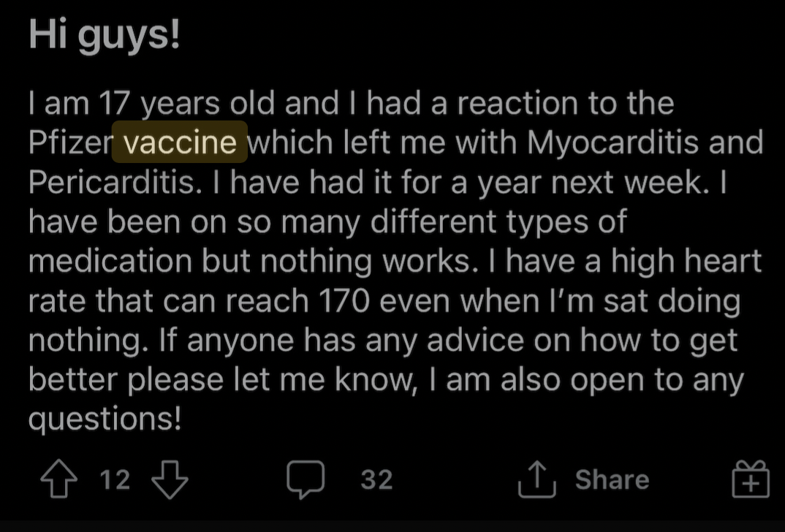Click the word medication
Viewport: 785px width, 532px height.
point(110,261)
